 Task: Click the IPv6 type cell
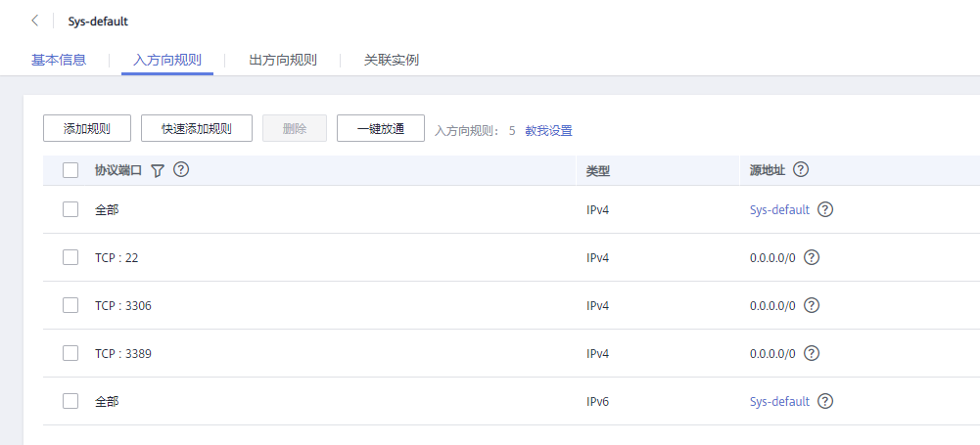click(x=597, y=401)
